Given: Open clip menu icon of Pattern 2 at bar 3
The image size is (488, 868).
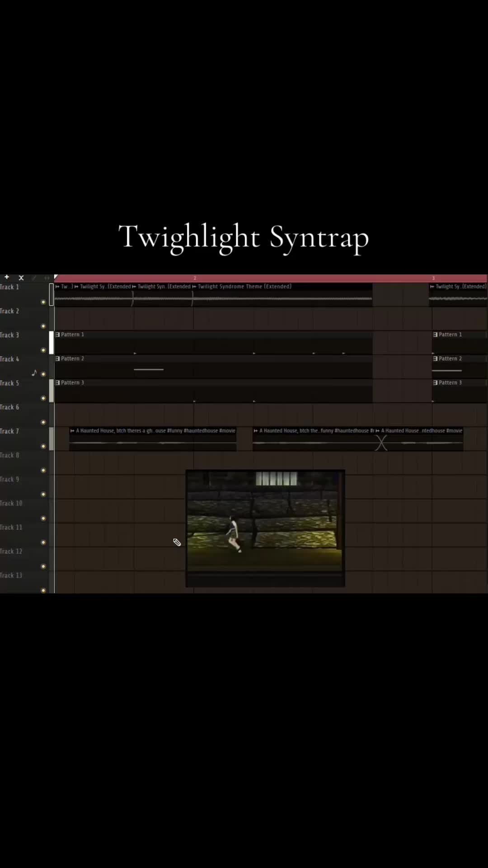Looking at the screenshot, I should 435,359.
